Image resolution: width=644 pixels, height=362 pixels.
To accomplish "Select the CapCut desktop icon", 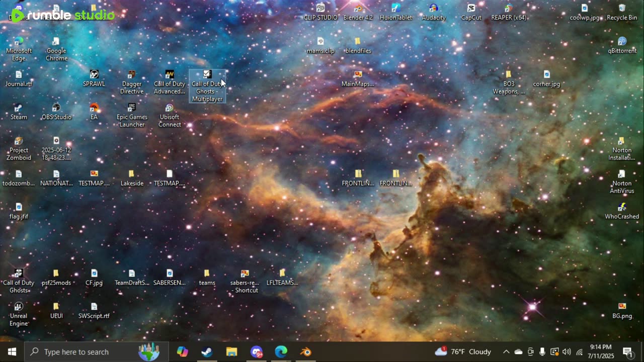I will (x=471, y=12).
